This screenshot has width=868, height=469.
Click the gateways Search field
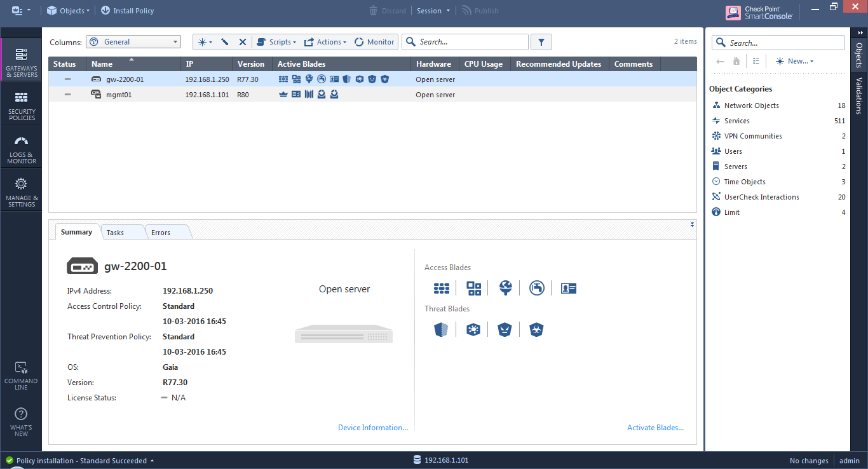465,42
